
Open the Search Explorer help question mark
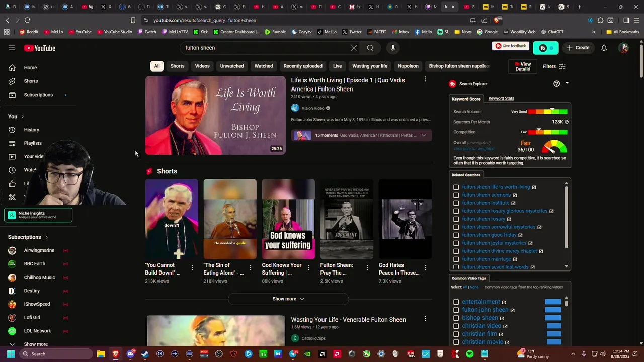tap(556, 84)
